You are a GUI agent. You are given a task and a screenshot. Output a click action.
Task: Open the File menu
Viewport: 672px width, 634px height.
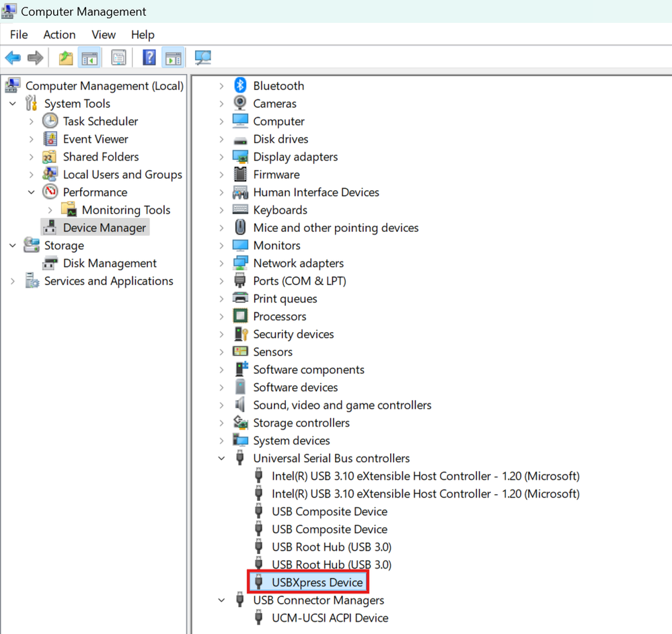click(18, 34)
